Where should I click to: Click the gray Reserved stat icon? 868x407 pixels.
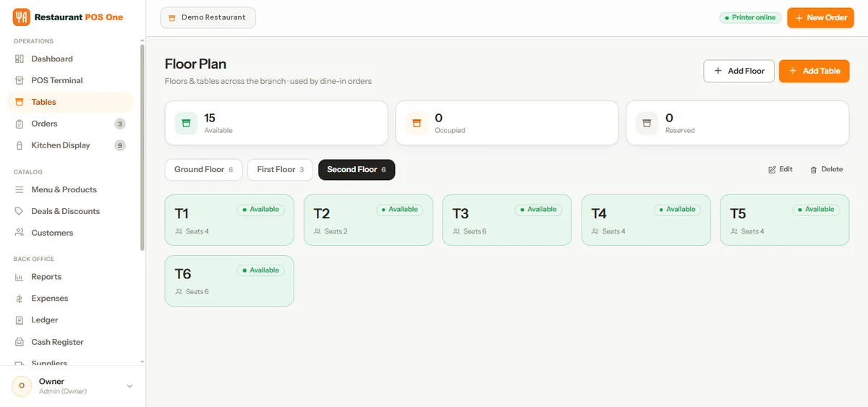647,123
